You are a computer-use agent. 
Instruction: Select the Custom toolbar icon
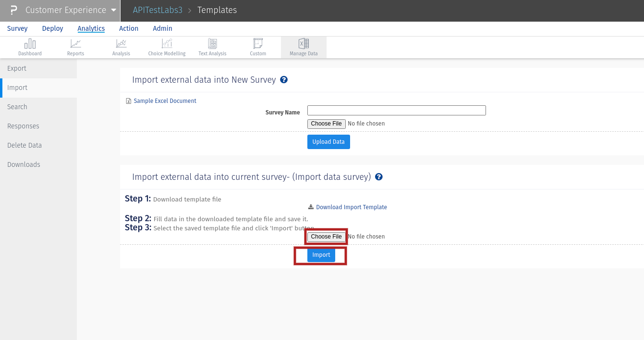(258, 44)
